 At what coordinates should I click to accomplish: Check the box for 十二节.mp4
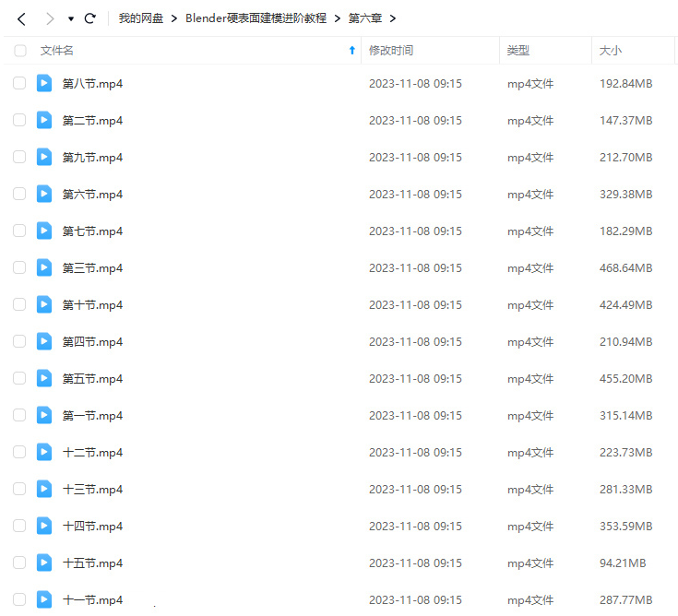[19, 452]
